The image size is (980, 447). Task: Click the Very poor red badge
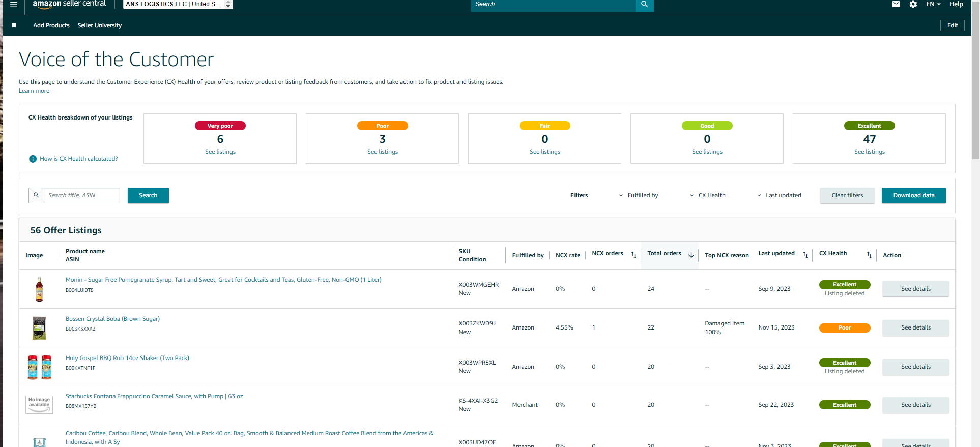[220, 126]
